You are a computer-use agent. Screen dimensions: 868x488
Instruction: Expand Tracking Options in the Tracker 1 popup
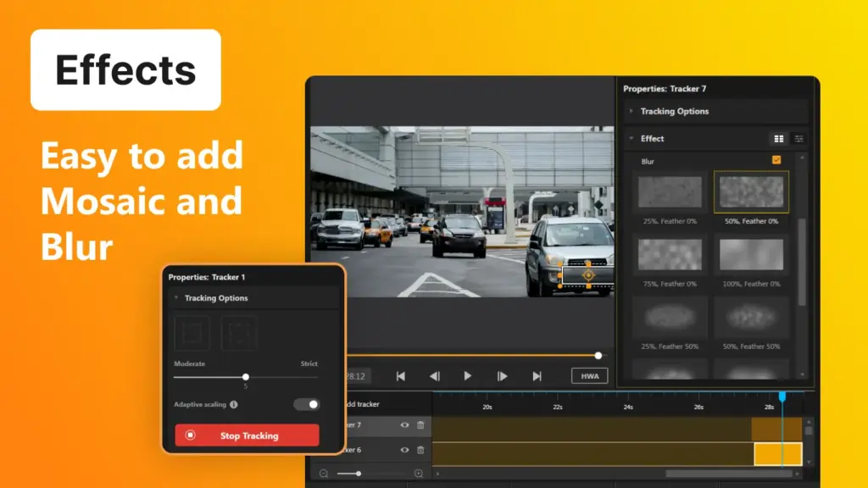click(178, 297)
